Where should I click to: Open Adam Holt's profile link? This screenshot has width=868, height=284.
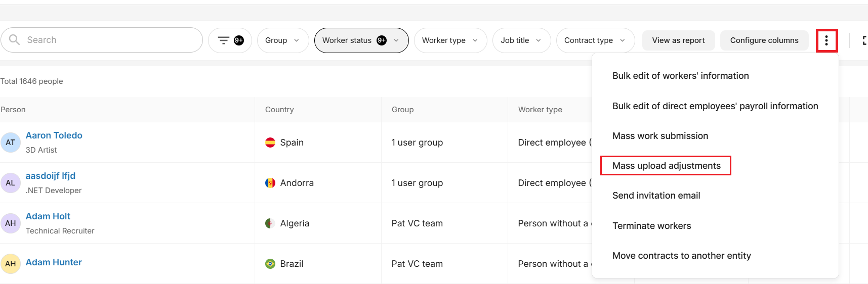point(48,216)
